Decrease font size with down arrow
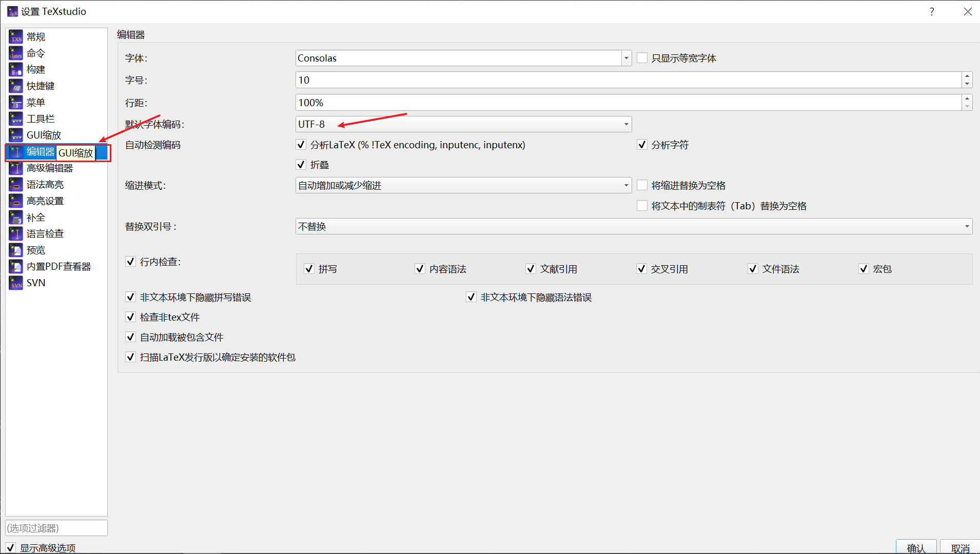Viewport: 980px width, 554px height. pyautogui.click(x=967, y=84)
